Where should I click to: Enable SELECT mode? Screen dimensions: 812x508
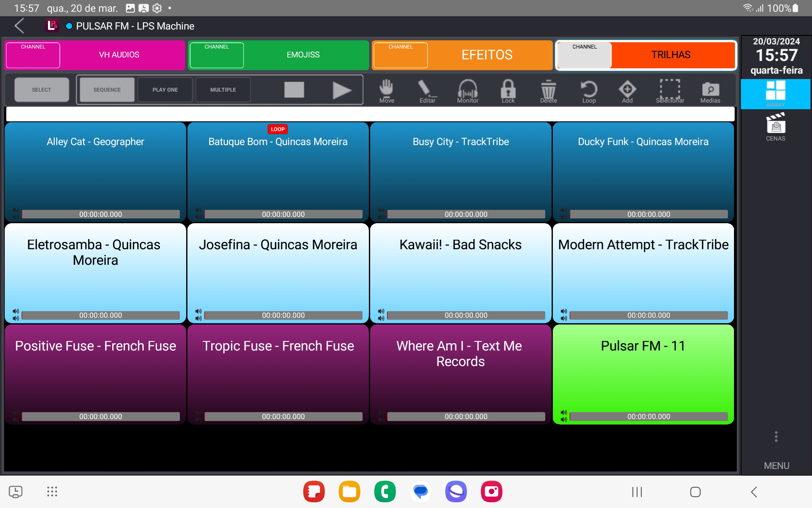coord(42,90)
